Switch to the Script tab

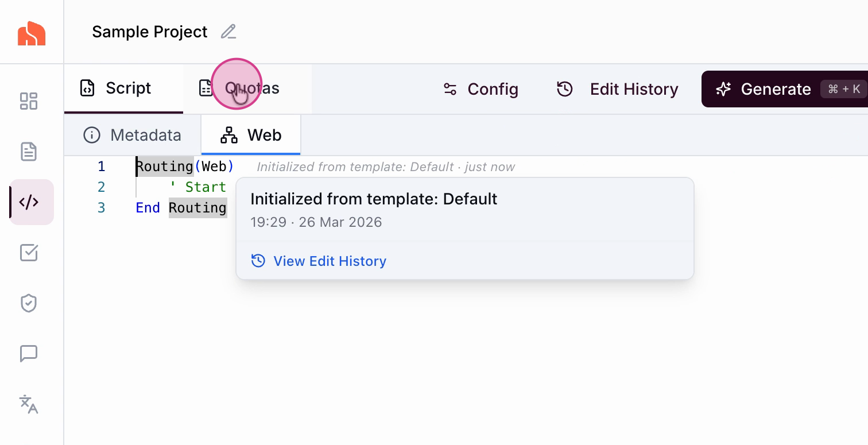pos(117,88)
